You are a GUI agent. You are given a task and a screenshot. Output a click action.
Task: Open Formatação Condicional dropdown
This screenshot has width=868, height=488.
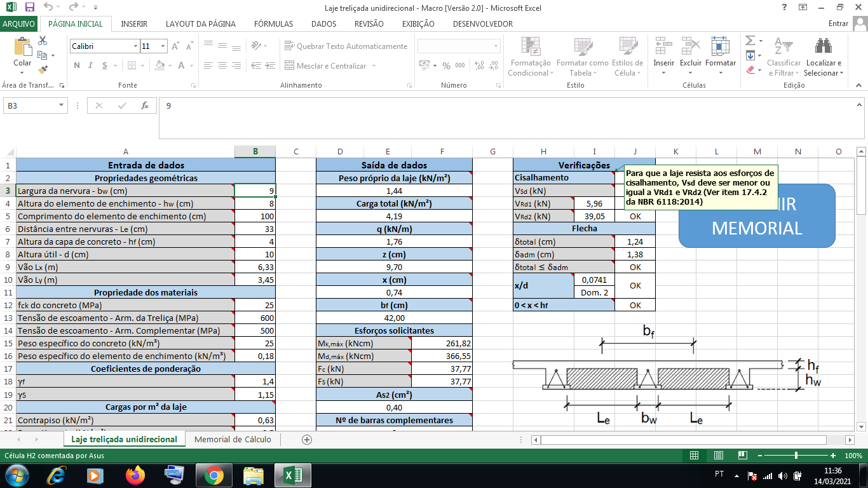531,56
